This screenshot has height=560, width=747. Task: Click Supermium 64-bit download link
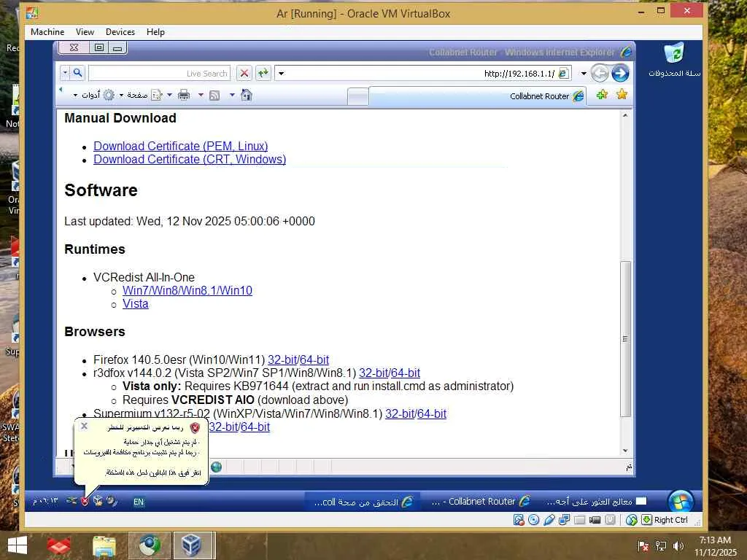(432, 414)
